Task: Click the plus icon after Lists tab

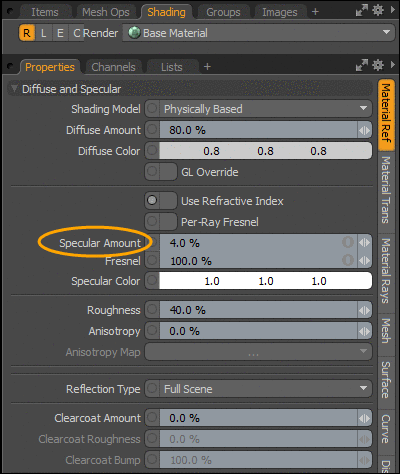Action: coord(207,67)
